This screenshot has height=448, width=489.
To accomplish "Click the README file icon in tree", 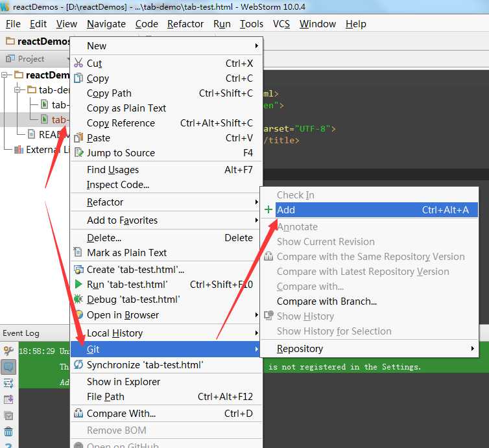I will [x=31, y=134].
